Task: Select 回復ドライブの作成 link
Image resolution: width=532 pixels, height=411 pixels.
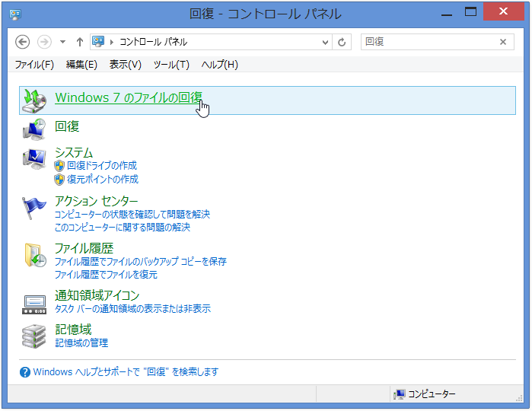Action: pos(102,166)
